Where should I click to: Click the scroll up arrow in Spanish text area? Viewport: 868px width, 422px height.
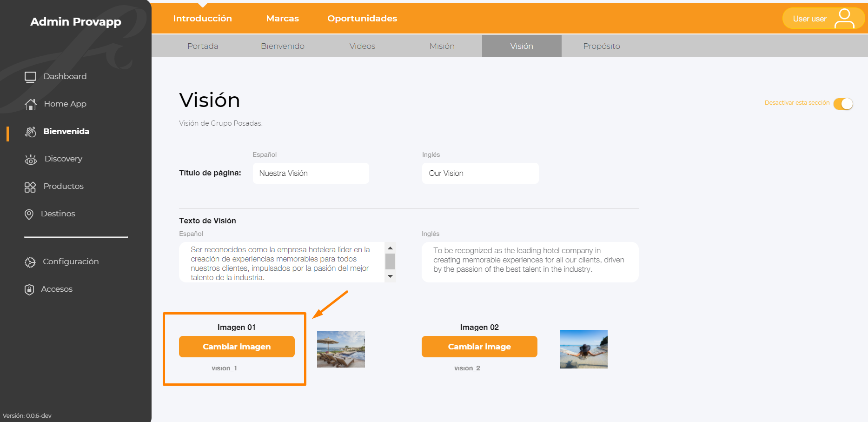(391, 248)
